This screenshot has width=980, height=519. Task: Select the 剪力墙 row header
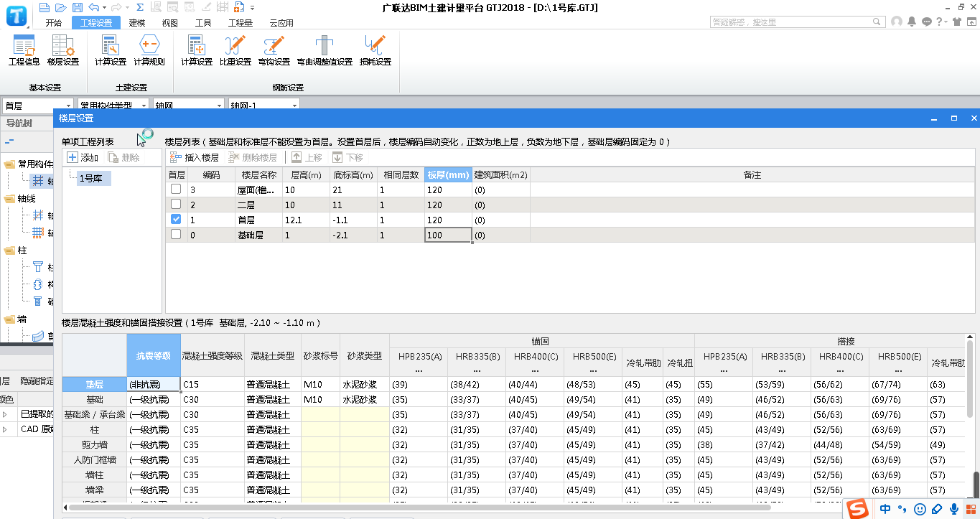95,445
